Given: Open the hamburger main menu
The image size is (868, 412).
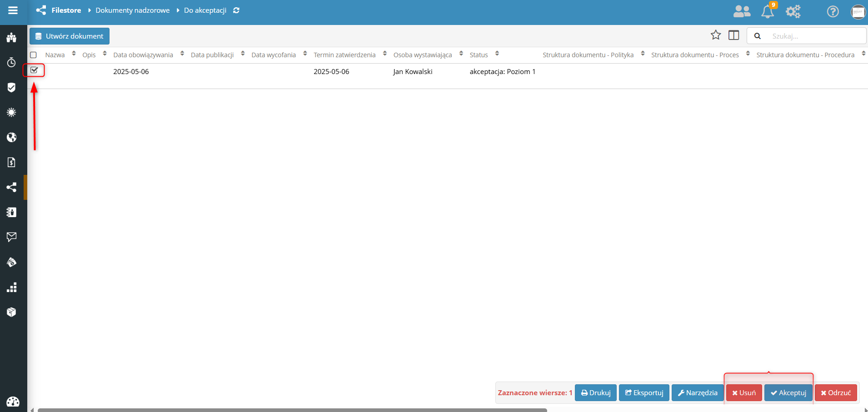Looking at the screenshot, I should (13, 10).
